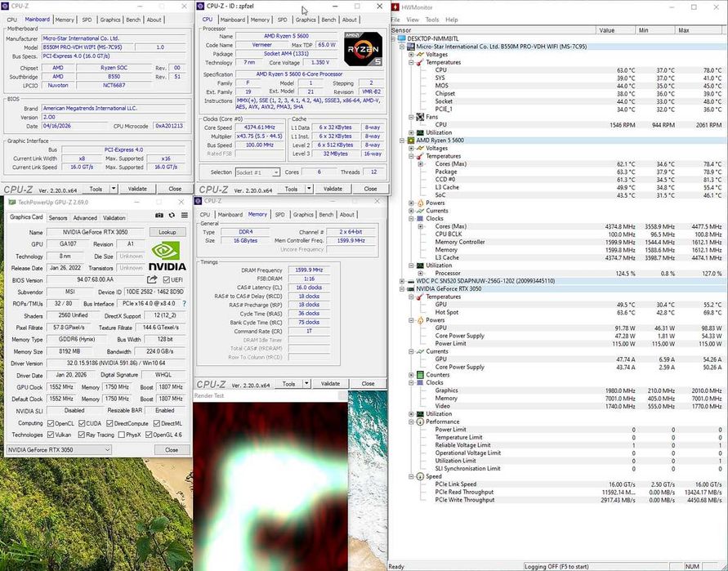Expand Cores (Max) under Ryzen Temperatures
The image size is (728, 571).
point(420,164)
